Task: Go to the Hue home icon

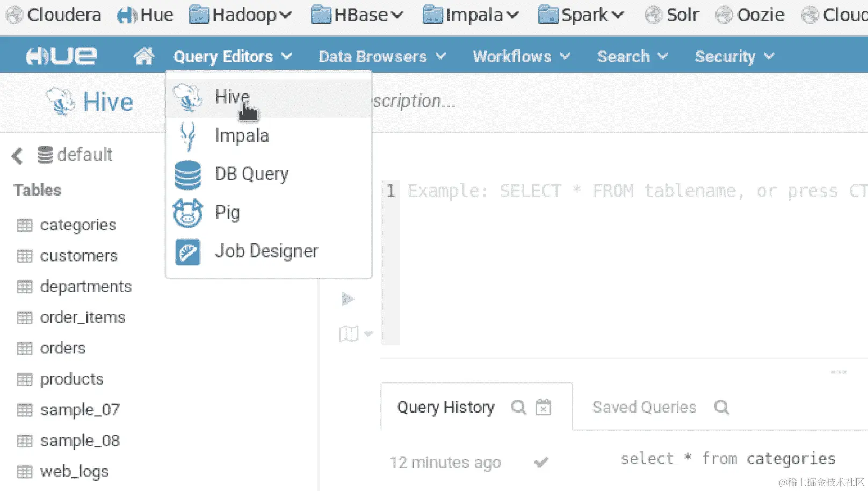Action: point(144,56)
